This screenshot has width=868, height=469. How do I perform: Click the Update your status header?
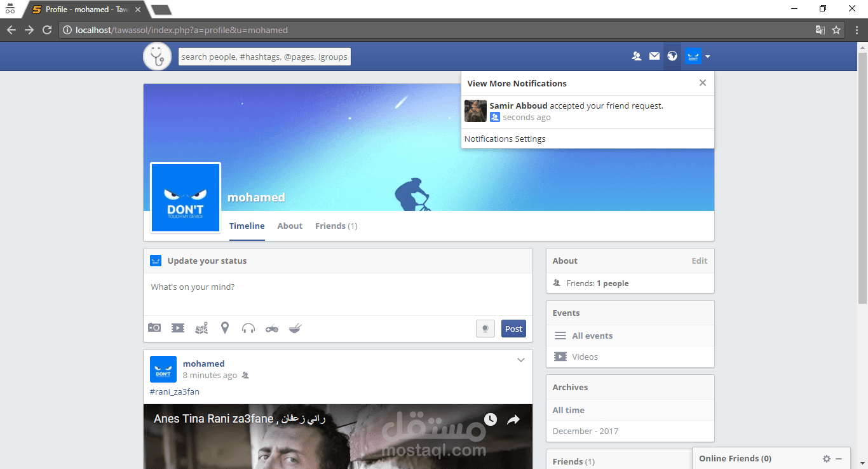207,261
